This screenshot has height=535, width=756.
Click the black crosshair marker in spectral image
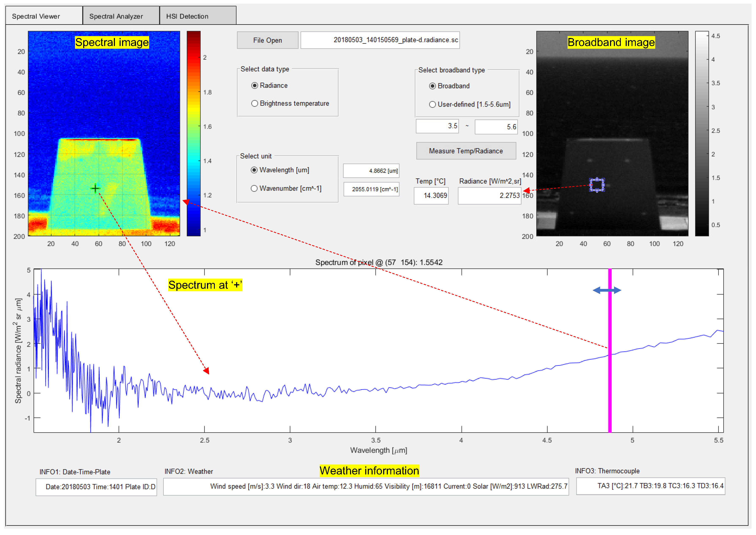95,188
